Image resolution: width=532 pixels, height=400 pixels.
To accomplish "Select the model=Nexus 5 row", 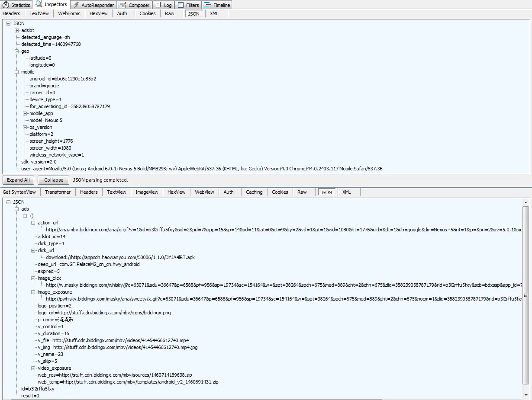I will [46, 120].
